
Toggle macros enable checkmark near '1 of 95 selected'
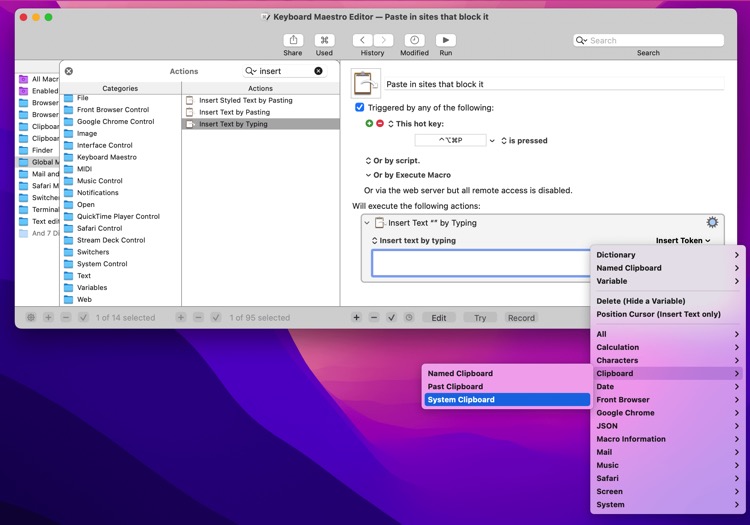(x=216, y=317)
